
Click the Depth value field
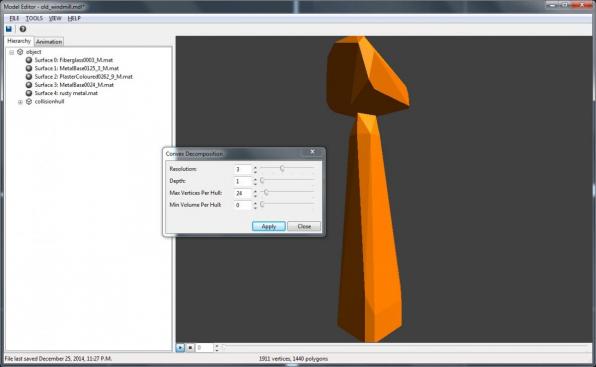243,181
